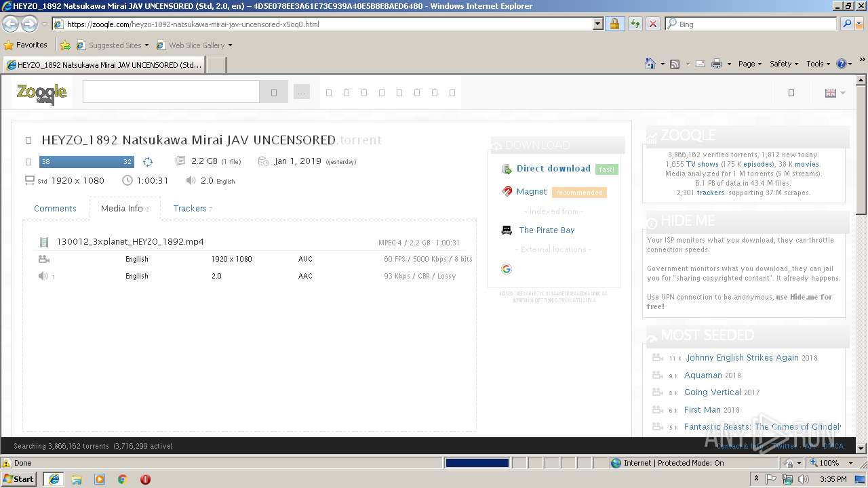Switch to the Comments tab
The image size is (868, 488).
coord(55,209)
